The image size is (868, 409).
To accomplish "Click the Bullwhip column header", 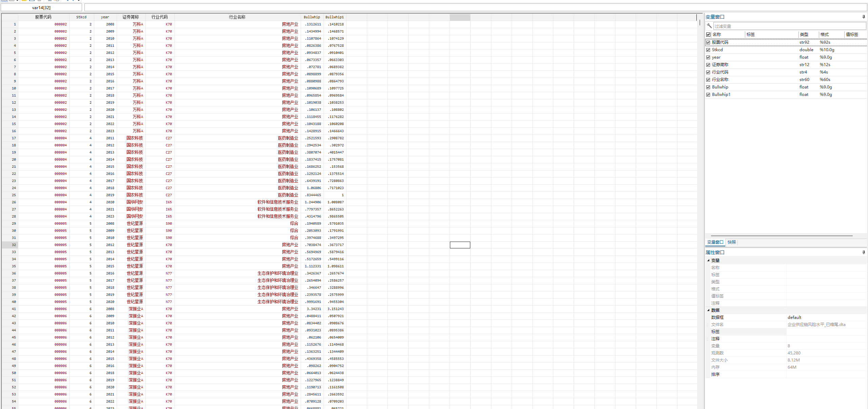I will coord(312,17).
